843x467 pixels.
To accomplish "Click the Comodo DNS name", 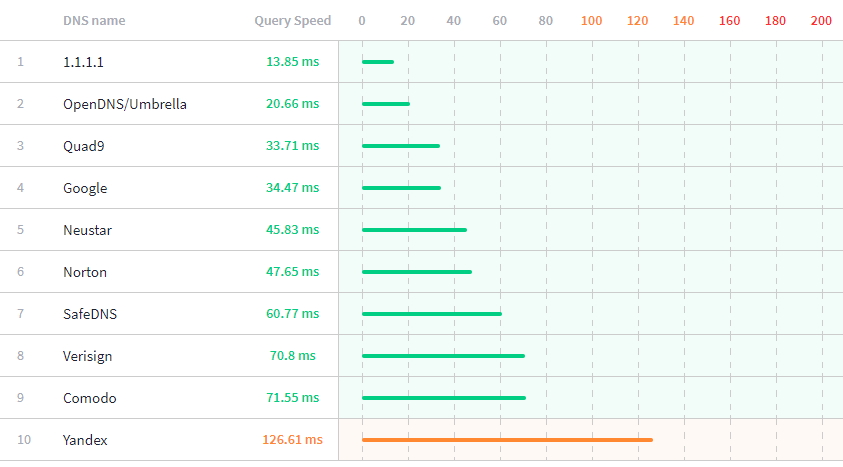I will click(89, 398).
